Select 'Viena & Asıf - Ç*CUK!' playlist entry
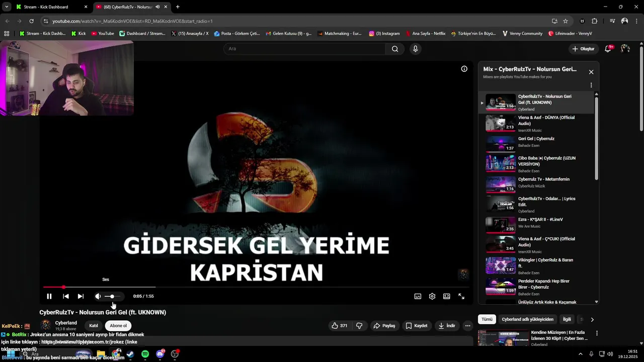The height and width of the screenshot is (362, 644). (536, 245)
